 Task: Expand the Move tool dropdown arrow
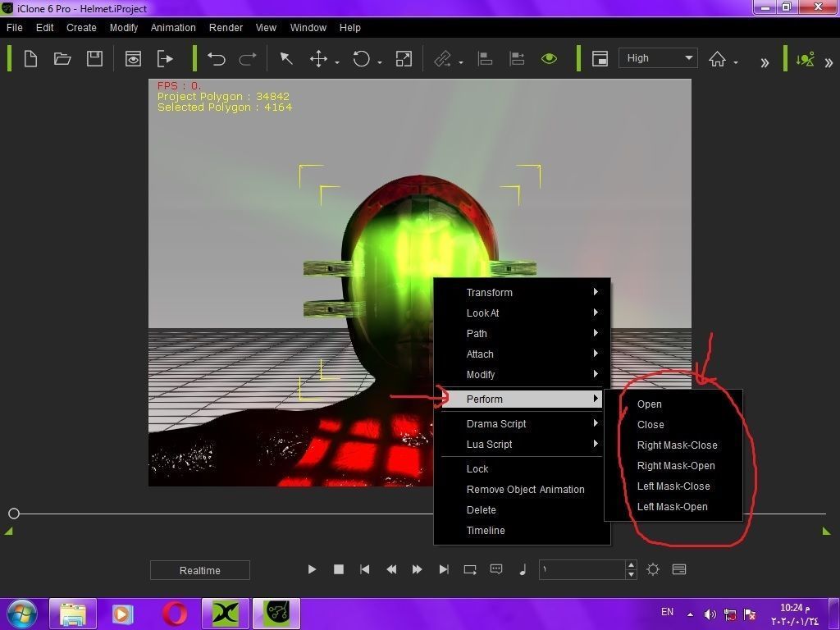point(337,62)
